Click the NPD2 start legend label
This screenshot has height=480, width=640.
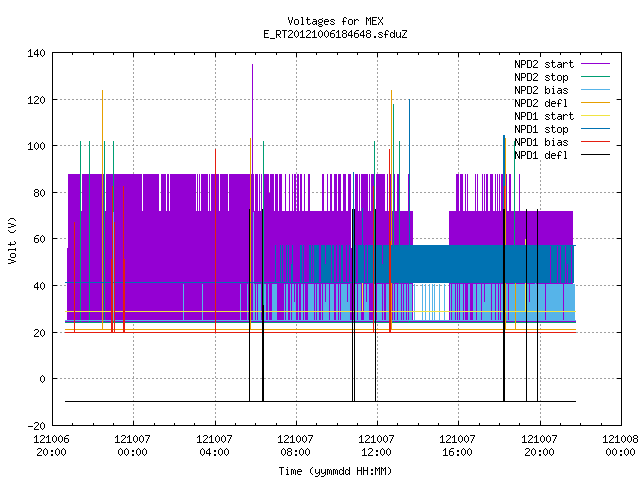pyautogui.click(x=544, y=64)
